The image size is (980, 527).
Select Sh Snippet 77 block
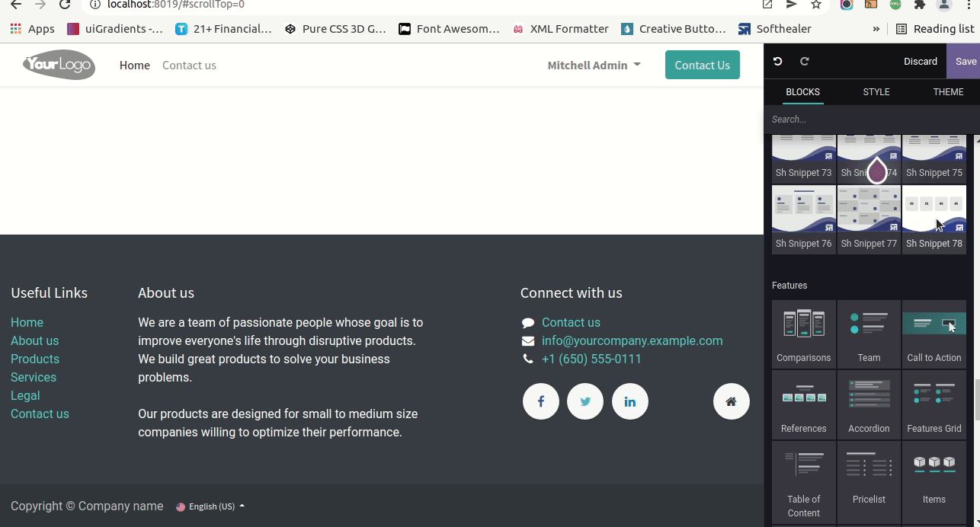point(869,219)
